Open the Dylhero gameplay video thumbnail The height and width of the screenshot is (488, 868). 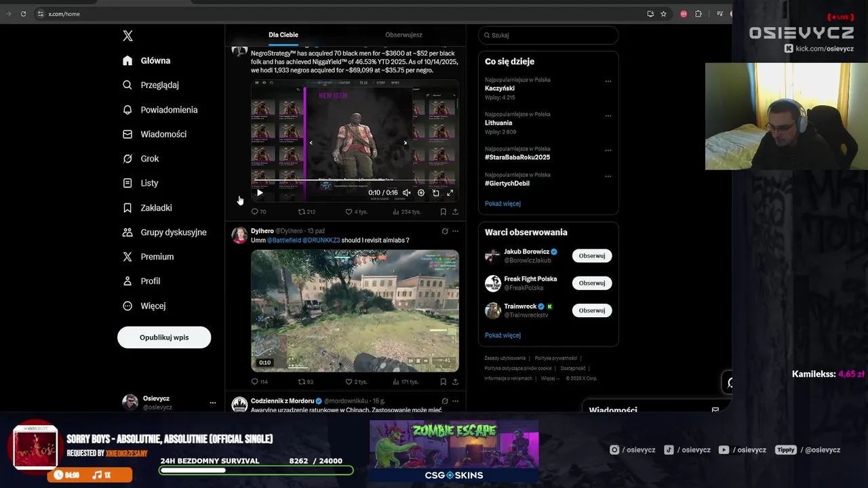coord(355,310)
